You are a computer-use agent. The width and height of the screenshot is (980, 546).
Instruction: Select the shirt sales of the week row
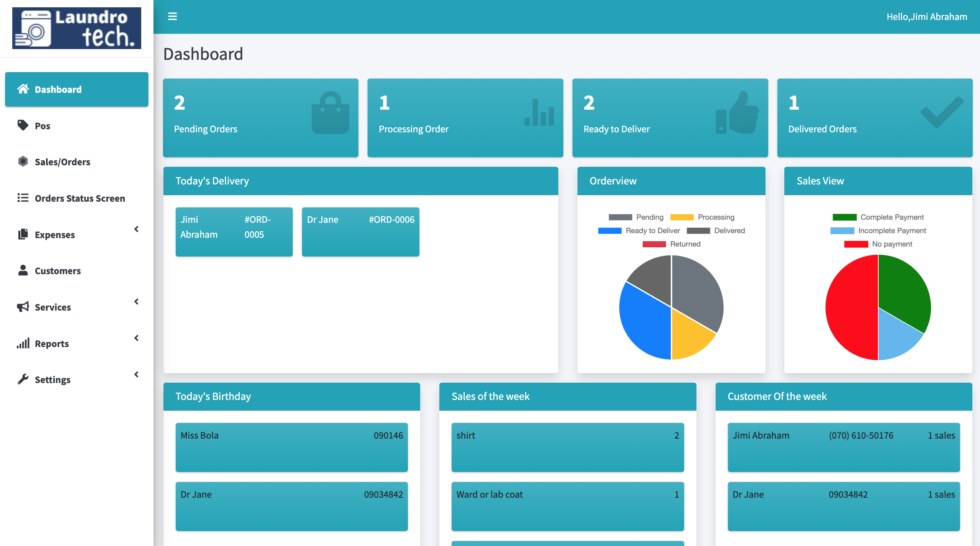pyautogui.click(x=568, y=447)
